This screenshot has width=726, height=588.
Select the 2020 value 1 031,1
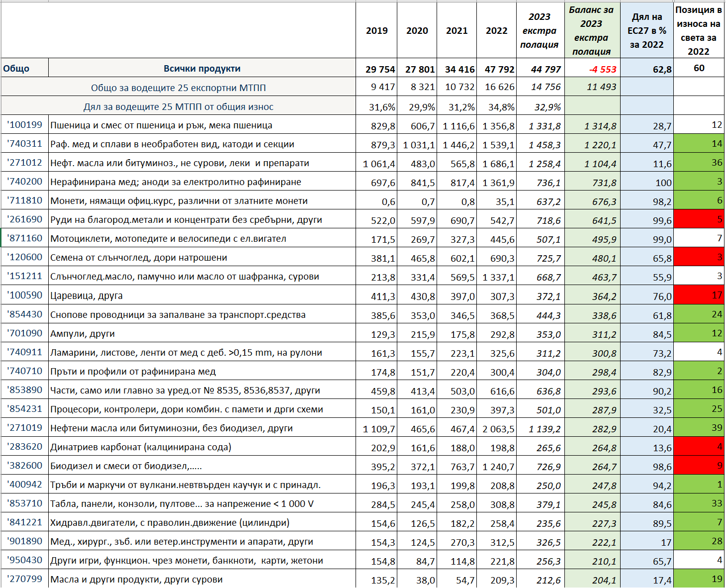tap(417, 145)
